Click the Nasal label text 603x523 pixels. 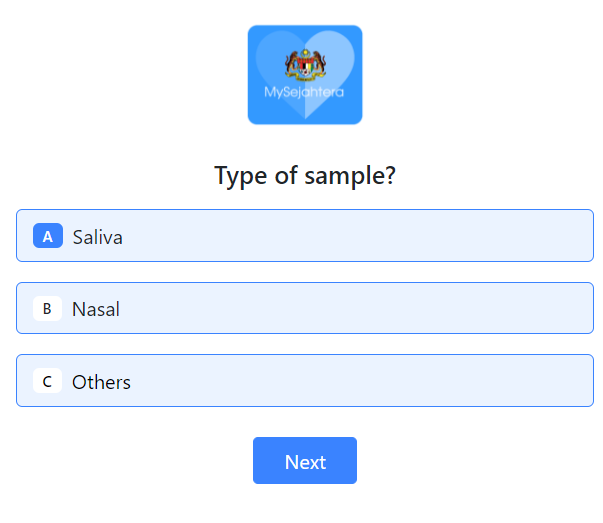96,309
